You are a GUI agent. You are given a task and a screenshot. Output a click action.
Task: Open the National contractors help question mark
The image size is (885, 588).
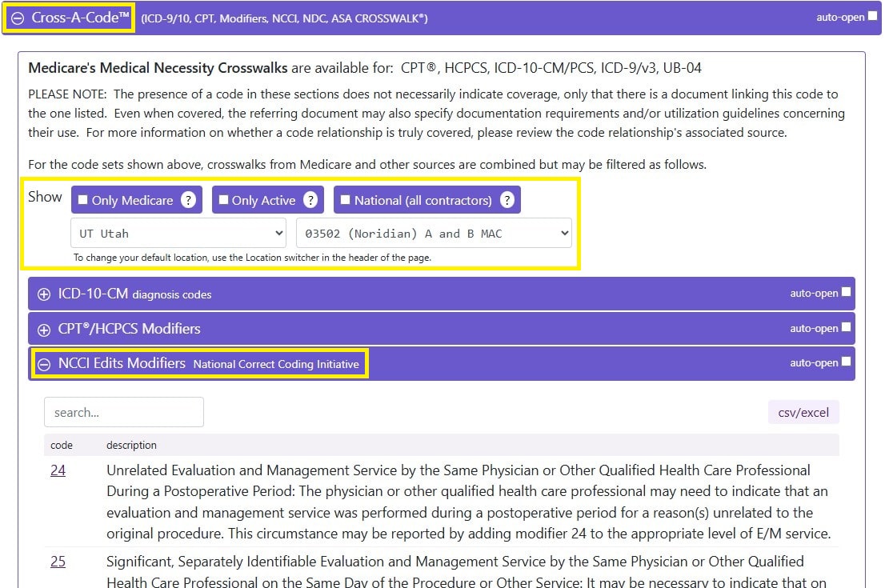[x=507, y=200]
